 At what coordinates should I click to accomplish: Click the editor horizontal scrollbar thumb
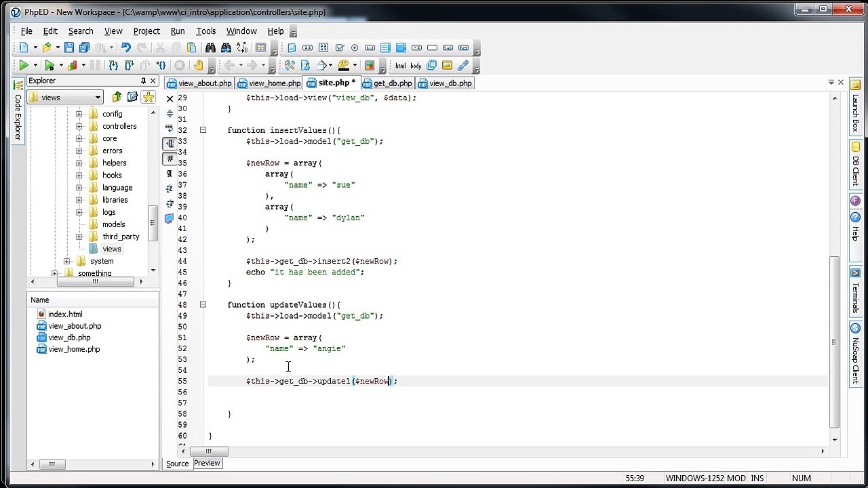[x=208, y=451]
